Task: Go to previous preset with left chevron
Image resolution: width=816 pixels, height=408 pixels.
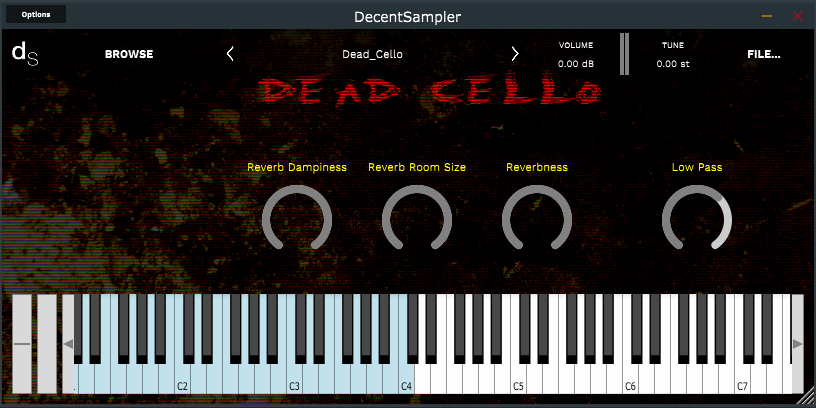Action: coord(230,54)
